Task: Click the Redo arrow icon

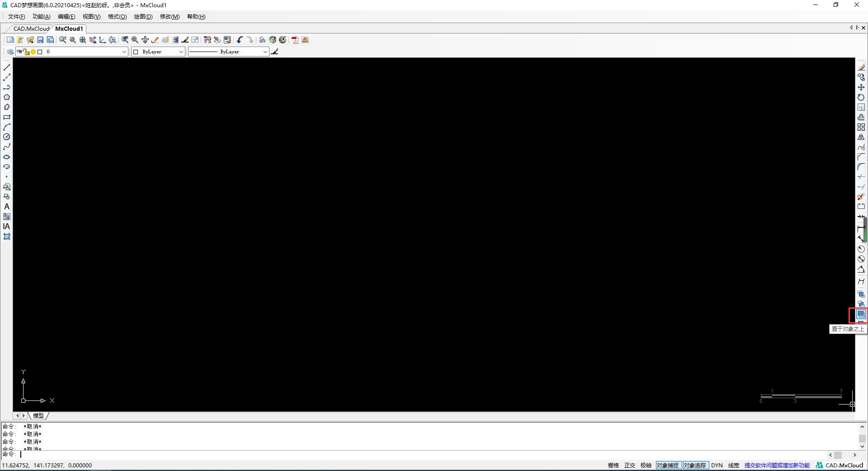Action: pos(250,40)
